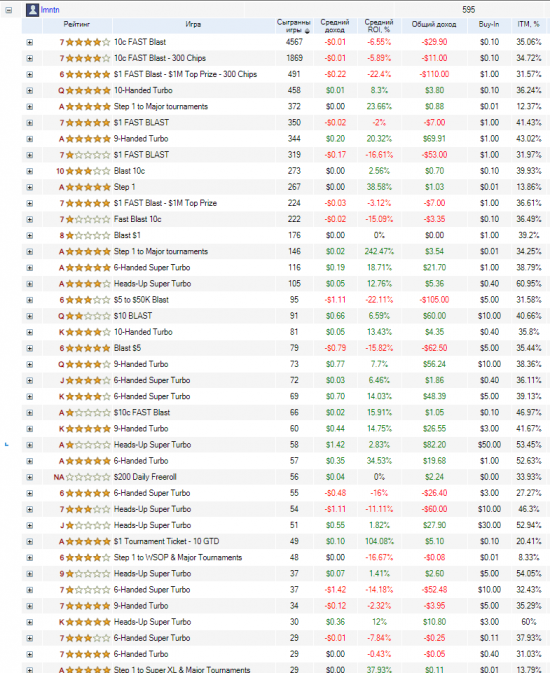Click star rating of $5 to $50K Blast row

(88, 300)
